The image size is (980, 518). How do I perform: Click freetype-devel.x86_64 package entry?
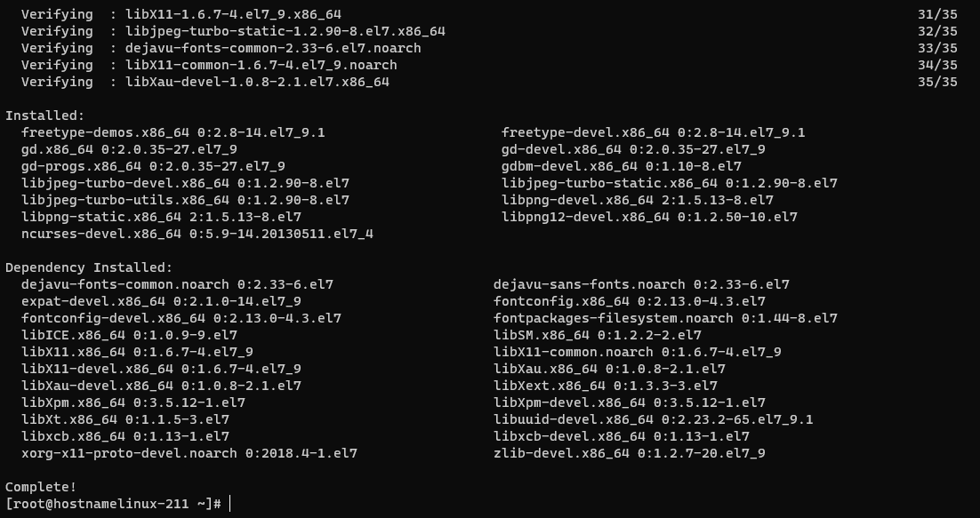653,132
